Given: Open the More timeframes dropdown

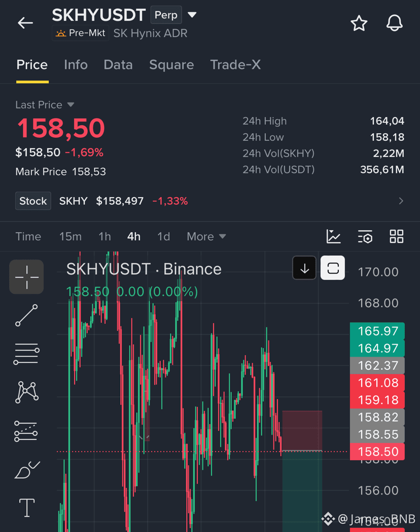Looking at the screenshot, I should (x=206, y=236).
